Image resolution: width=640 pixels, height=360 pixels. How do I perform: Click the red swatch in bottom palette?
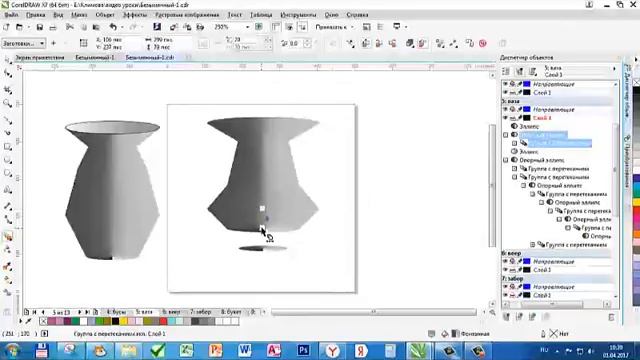point(163,322)
